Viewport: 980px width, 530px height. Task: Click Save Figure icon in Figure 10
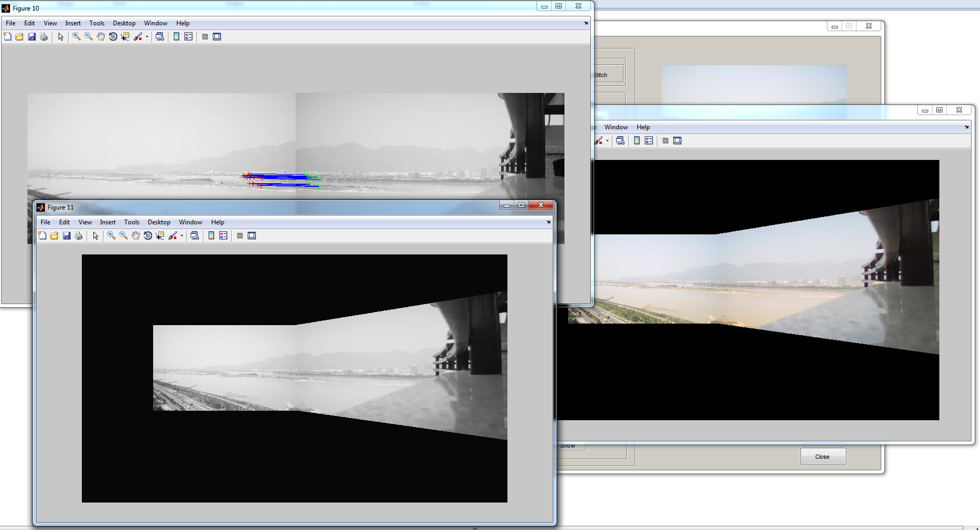(x=32, y=36)
